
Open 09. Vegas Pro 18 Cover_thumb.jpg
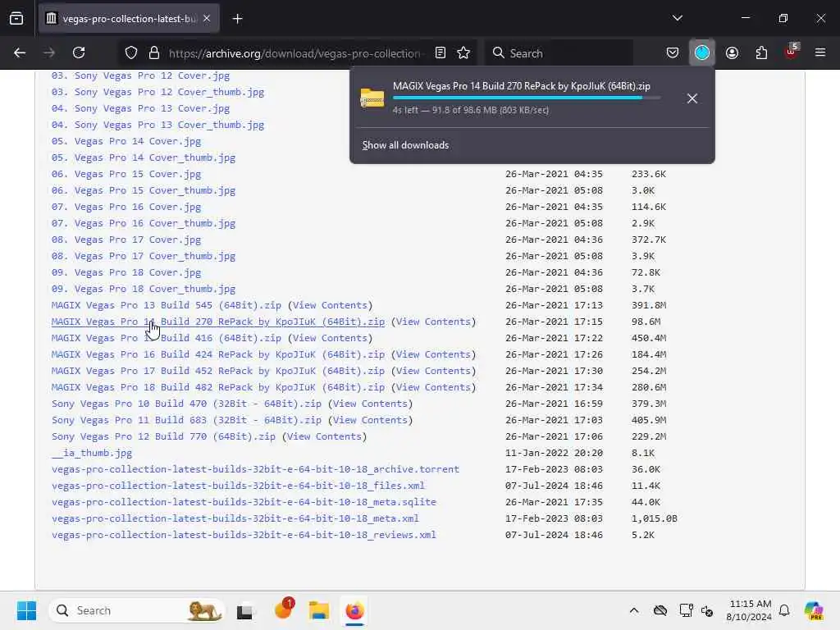tap(143, 289)
